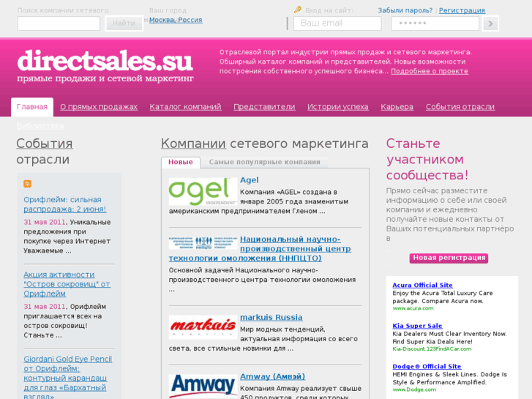Open Акция активности Остров сокровищ link

[x=67, y=284]
